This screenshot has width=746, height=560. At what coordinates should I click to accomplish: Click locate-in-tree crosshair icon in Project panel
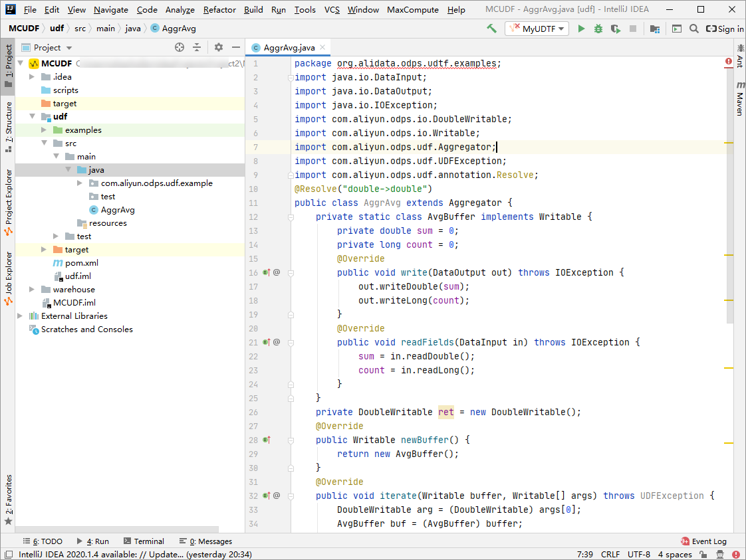click(x=179, y=47)
